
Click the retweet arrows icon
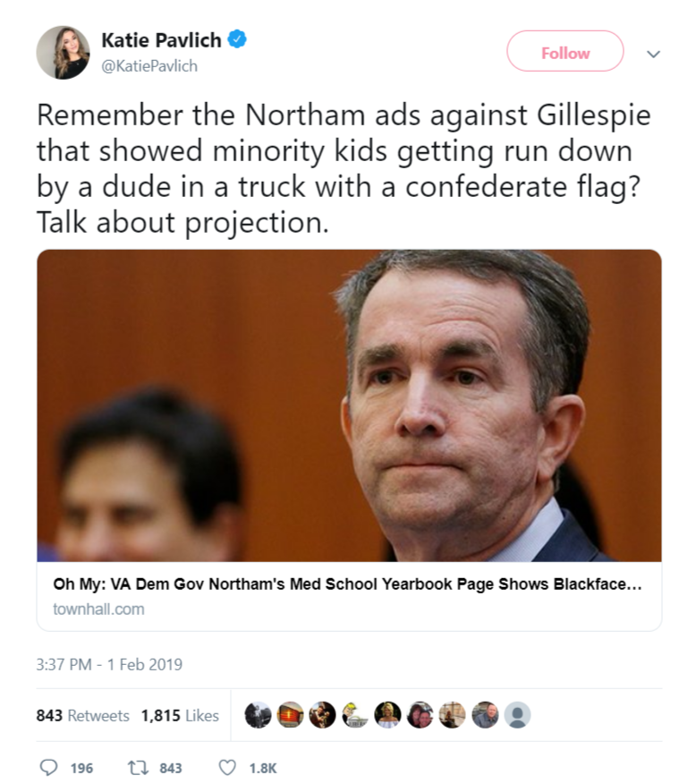[138, 768]
